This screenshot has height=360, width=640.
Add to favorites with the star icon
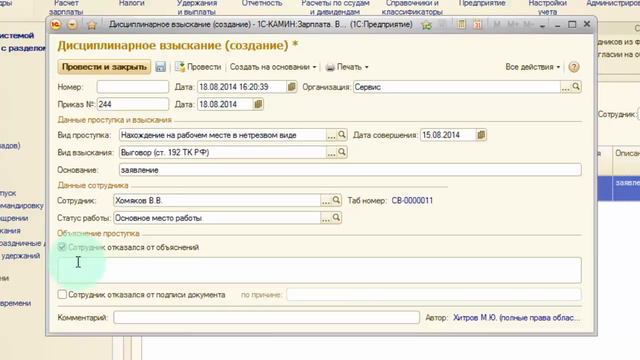pos(427,25)
